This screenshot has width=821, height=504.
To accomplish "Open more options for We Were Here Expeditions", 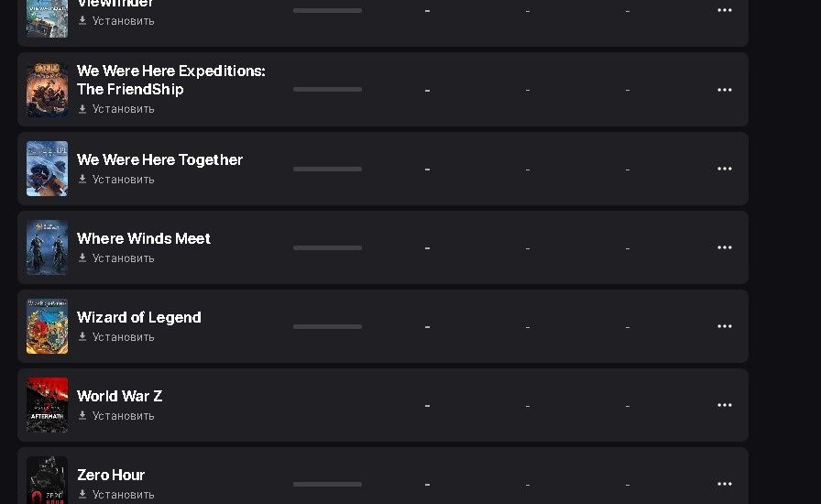I will pyautogui.click(x=724, y=90).
